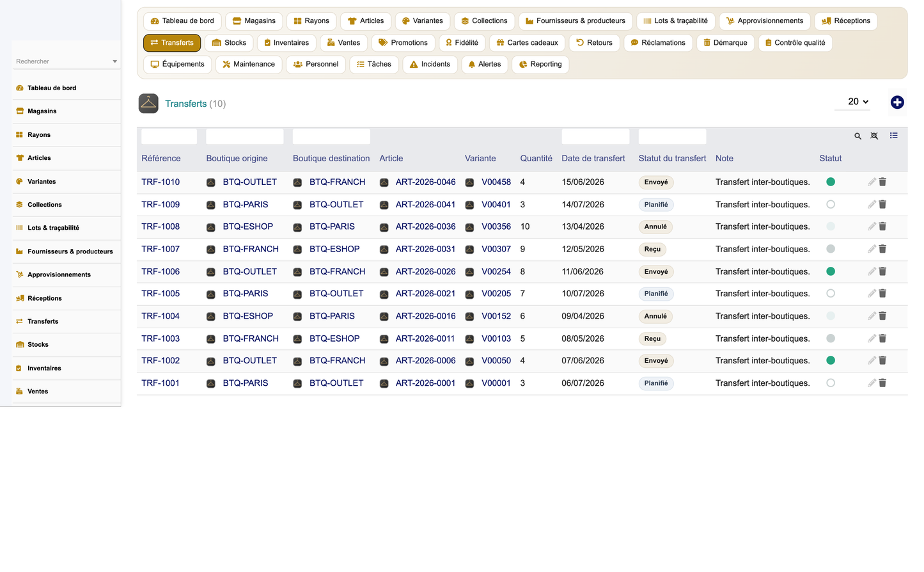Edit TRF-1001 with the pencil icon
924x572 pixels.
(872, 383)
